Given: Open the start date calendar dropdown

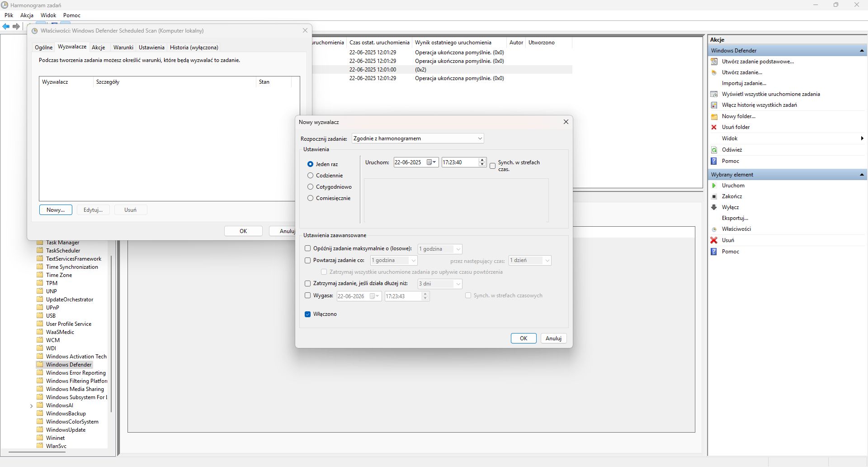Looking at the screenshot, I should click(432, 162).
